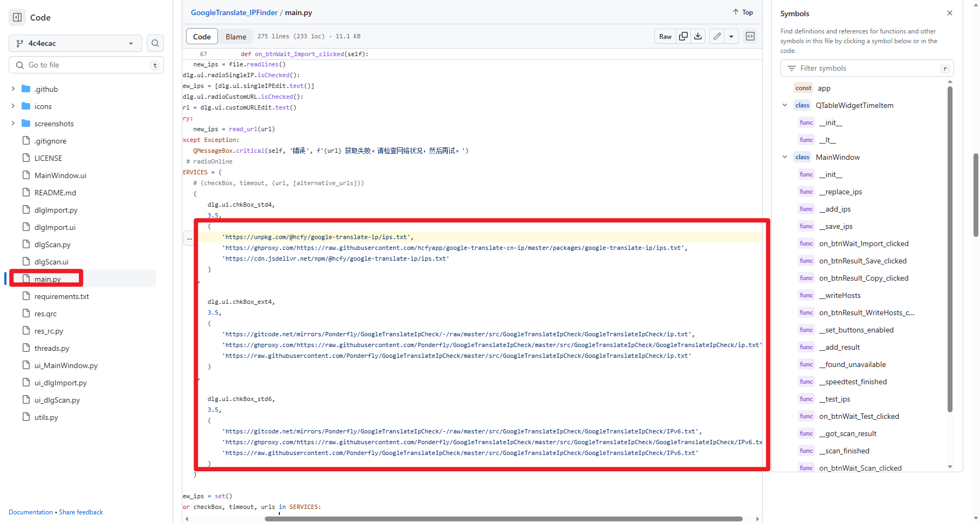
Task: Expand the icons folder
Action: pos(13,106)
